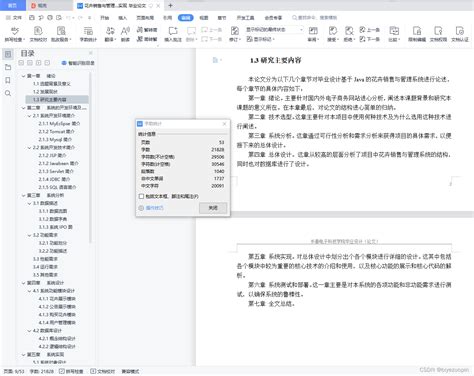Image resolution: width=474 pixels, height=376 pixels.
Task: Click the 字数: 21828 status bar entry
Action: (x=41, y=371)
